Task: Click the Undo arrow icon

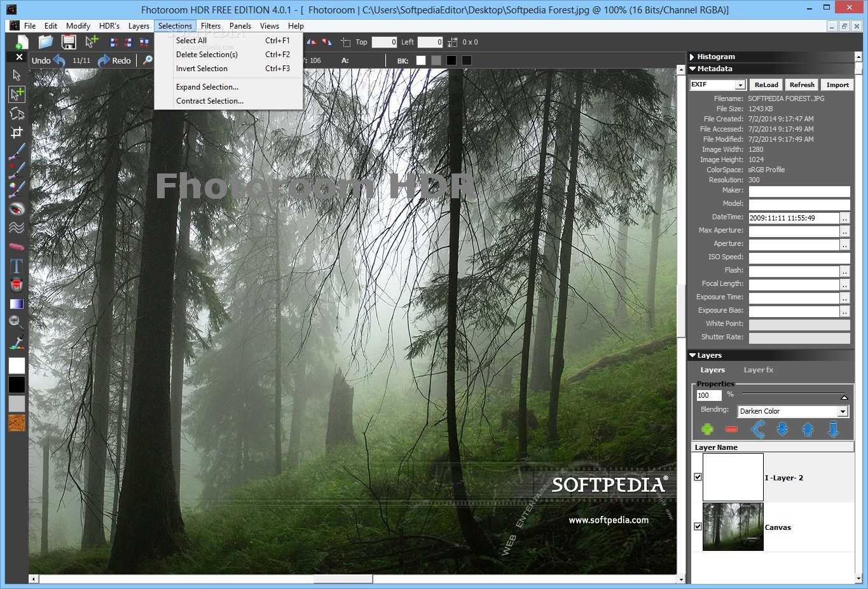Action: point(60,61)
